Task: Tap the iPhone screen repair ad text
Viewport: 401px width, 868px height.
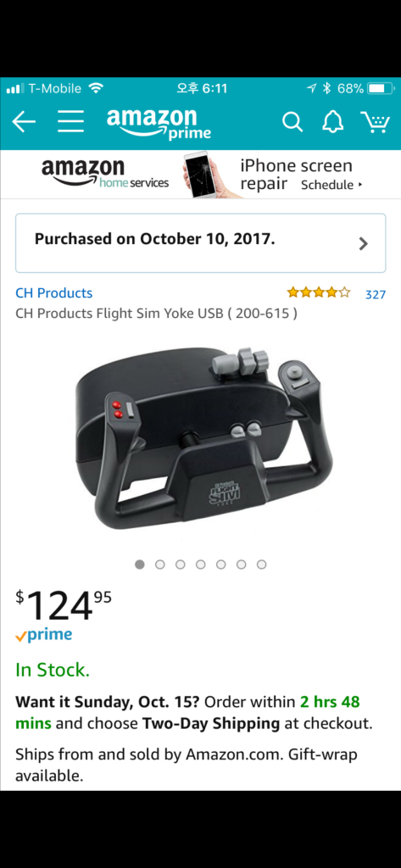Action: pos(296,174)
